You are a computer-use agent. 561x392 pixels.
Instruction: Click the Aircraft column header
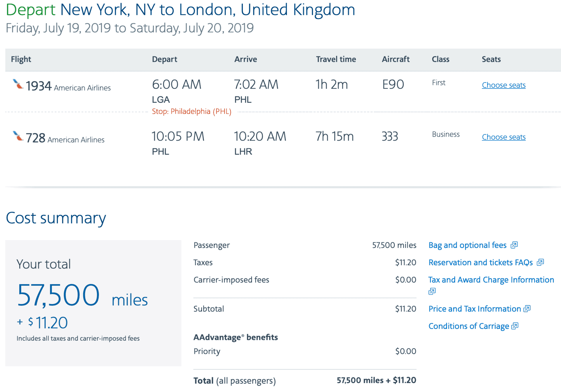[396, 59]
